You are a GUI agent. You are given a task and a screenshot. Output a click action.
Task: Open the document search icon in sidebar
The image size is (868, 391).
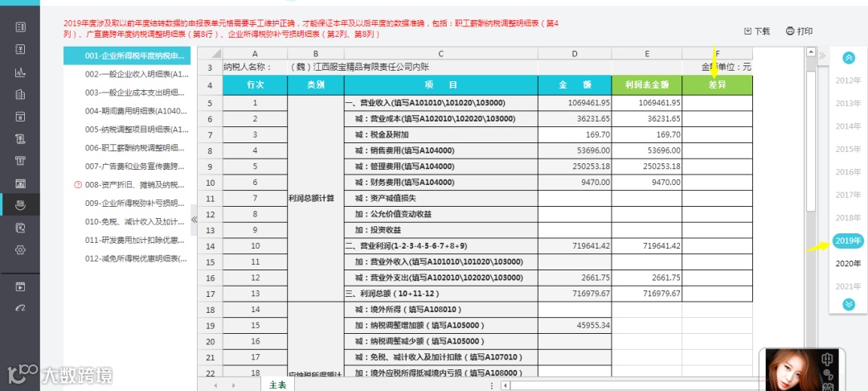point(20,227)
